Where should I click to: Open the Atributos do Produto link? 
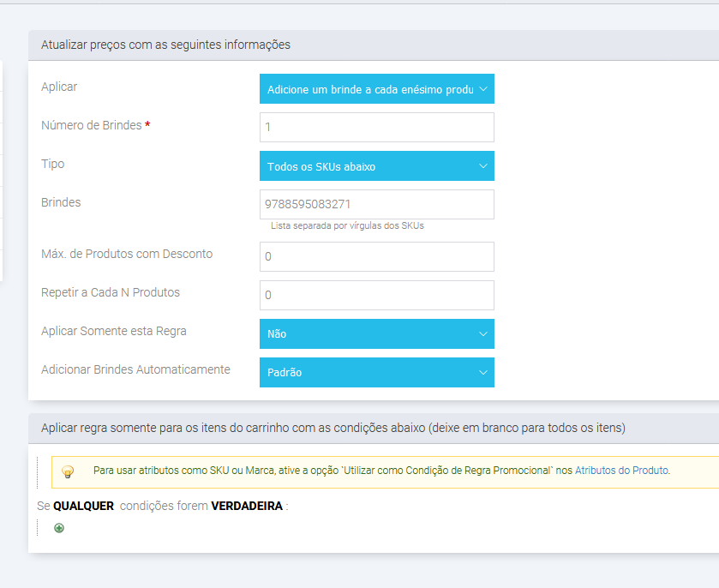(x=621, y=471)
